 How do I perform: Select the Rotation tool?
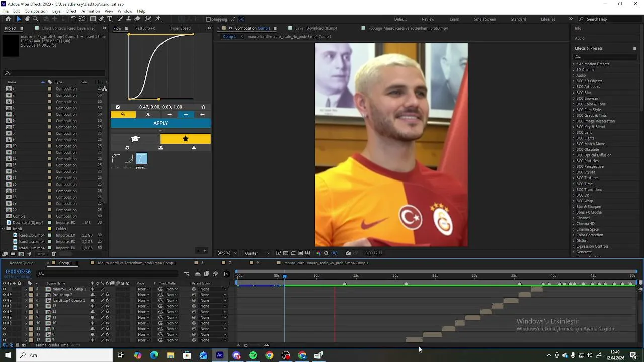pos(74,19)
